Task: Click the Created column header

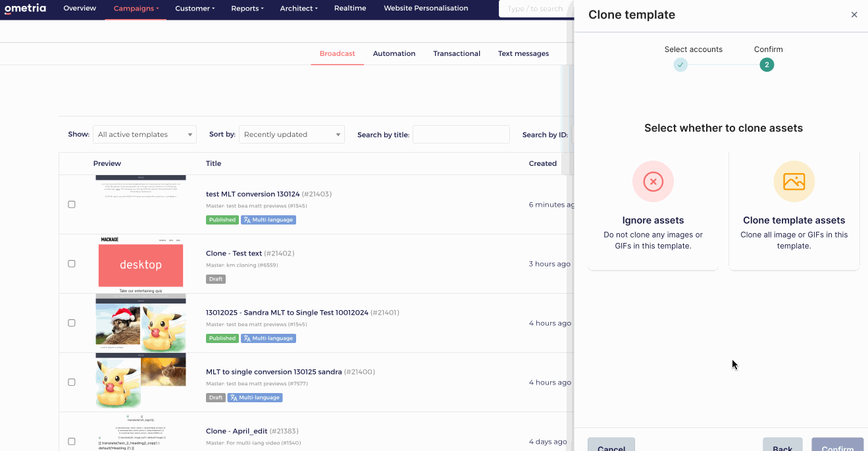Action: coord(542,163)
